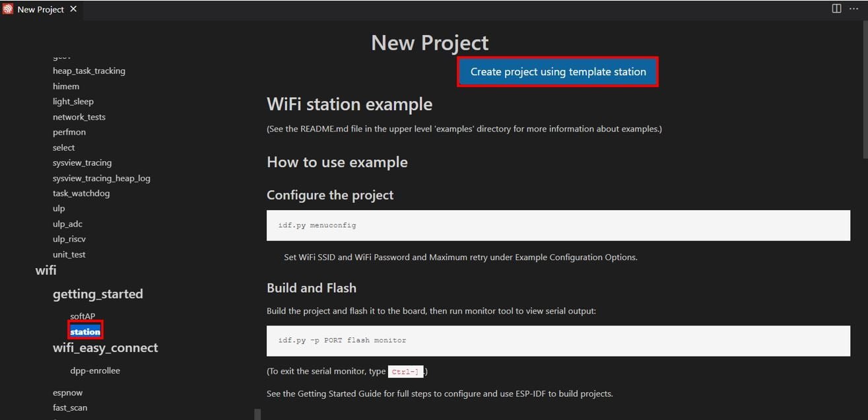This screenshot has height=420, width=868.
Task: Select the himem example
Action: click(65, 86)
